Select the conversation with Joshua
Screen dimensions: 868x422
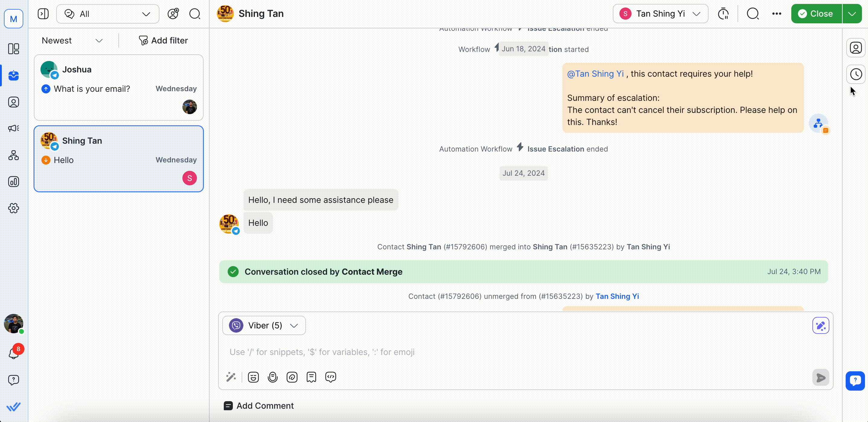click(119, 88)
